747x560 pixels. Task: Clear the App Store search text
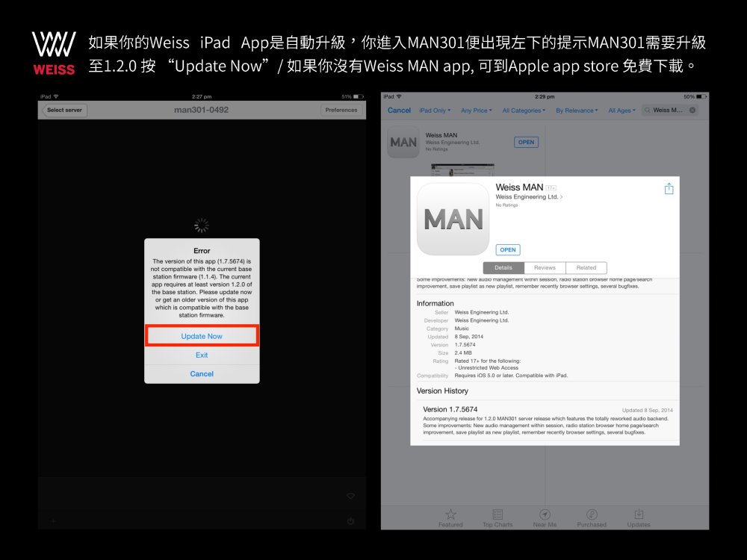coord(692,110)
